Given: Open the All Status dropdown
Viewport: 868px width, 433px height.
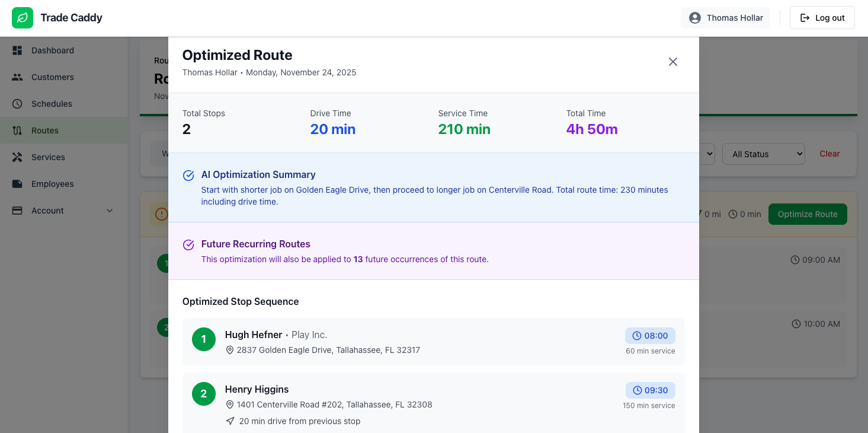Looking at the screenshot, I should [763, 154].
